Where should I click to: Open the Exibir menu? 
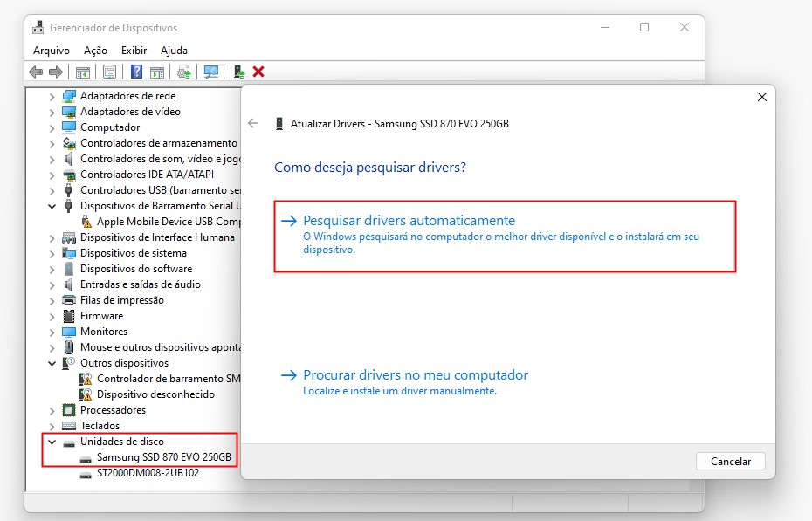point(134,51)
